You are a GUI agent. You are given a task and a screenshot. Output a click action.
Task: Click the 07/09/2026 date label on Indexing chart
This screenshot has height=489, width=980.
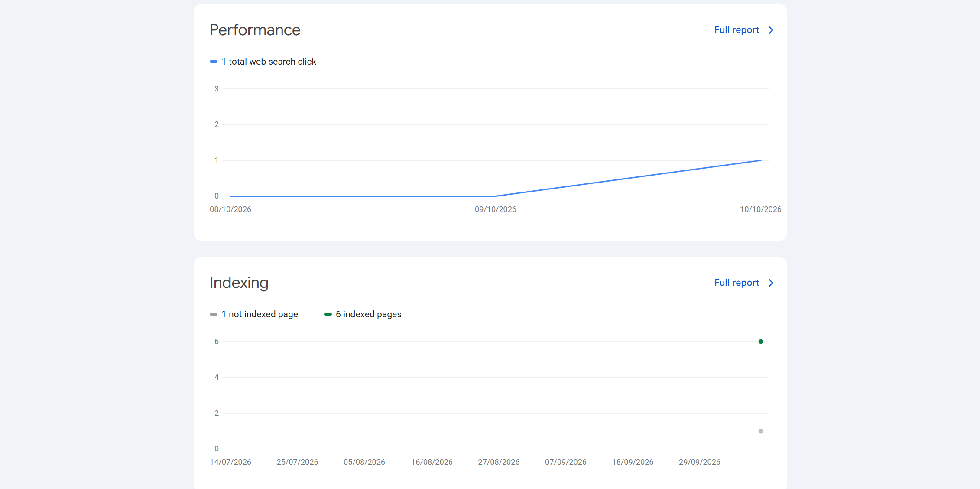click(x=566, y=462)
